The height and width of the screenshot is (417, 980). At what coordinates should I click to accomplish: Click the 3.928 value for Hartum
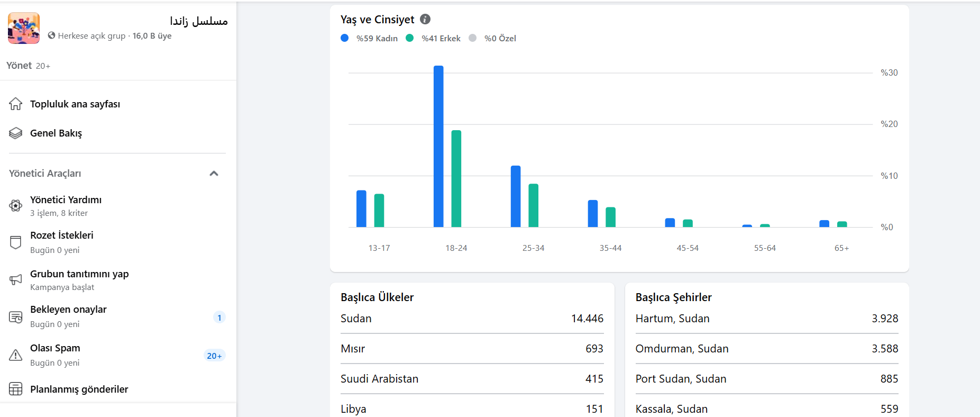click(x=885, y=319)
